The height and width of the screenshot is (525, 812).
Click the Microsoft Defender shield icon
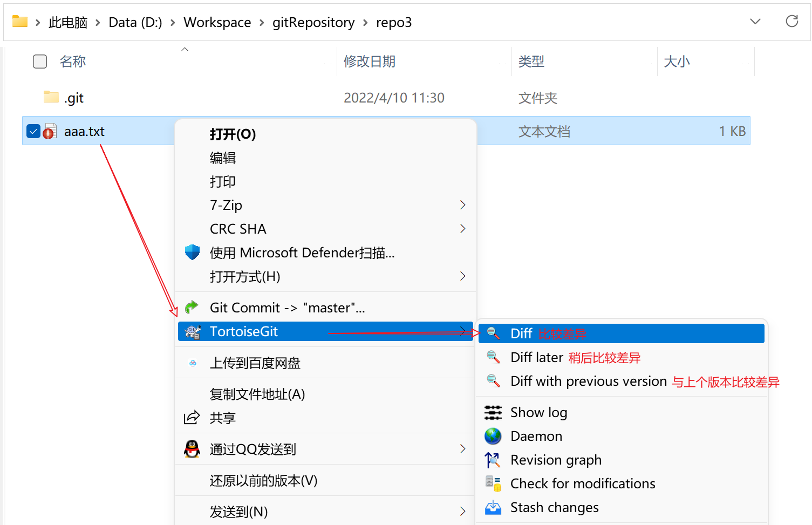point(192,253)
